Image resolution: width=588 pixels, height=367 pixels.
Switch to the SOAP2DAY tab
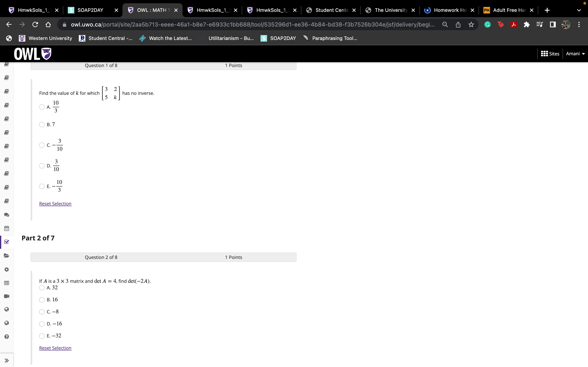[90, 10]
